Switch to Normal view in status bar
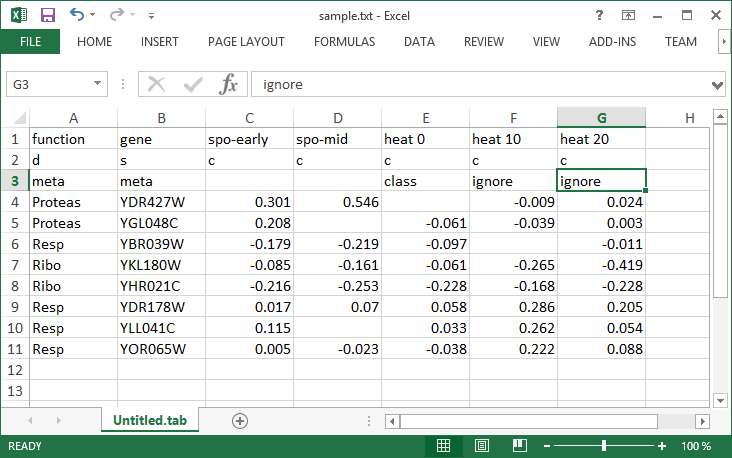This screenshot has width=732, height=458. (444, 446)
